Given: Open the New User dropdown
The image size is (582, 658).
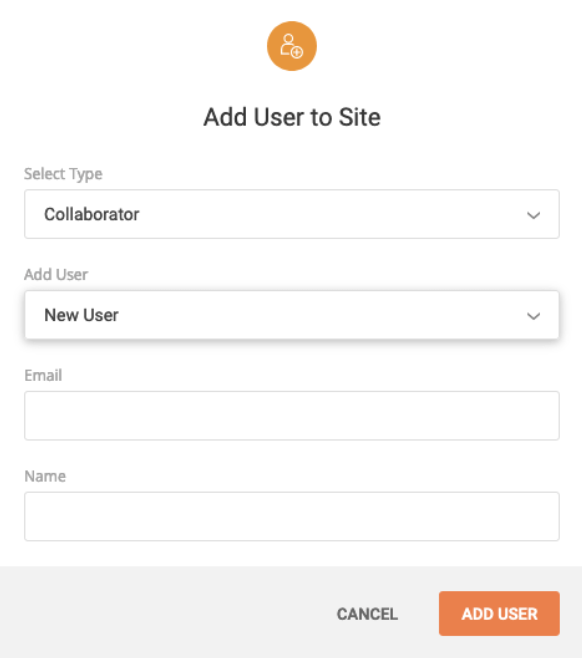Looking at the screenshot, I should pyautogui.click(x=292, y=315).
